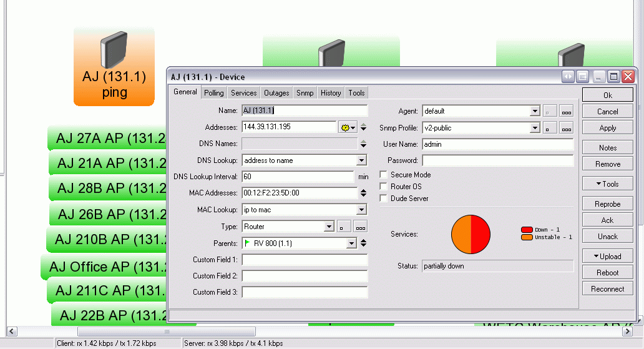Click the Unack button
Viewport: 644px width, 349px height.
(x=607, y=237)
